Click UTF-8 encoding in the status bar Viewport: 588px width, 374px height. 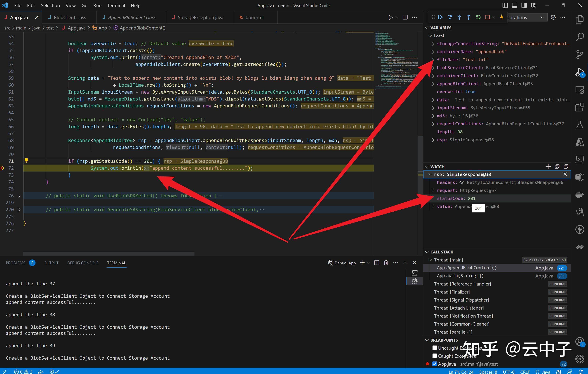509,372
